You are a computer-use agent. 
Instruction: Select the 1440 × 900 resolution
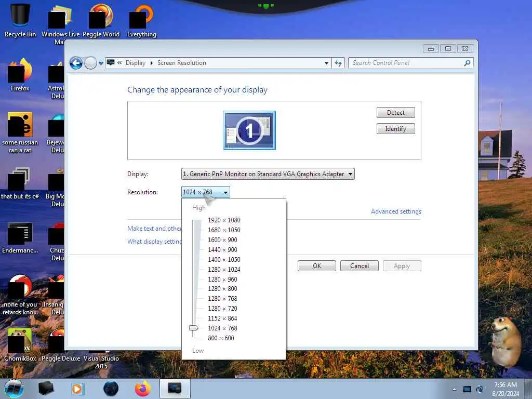click(222, 249)
